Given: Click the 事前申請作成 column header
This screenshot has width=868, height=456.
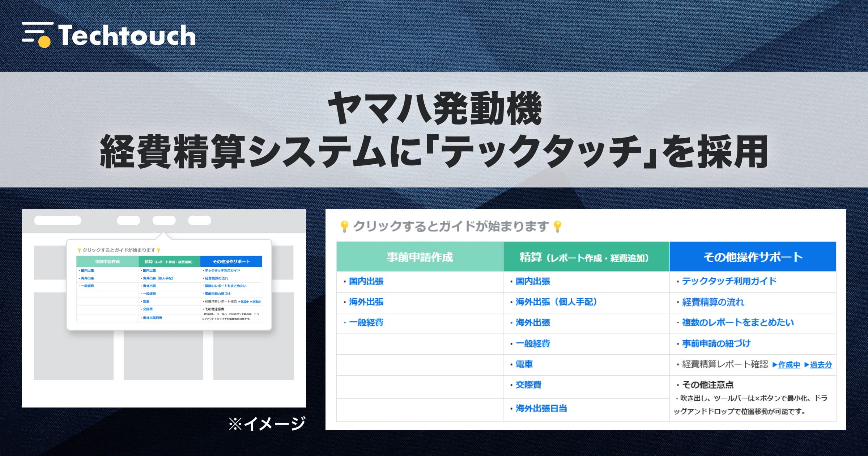Looking at the screenshot, I should (420, 257).
